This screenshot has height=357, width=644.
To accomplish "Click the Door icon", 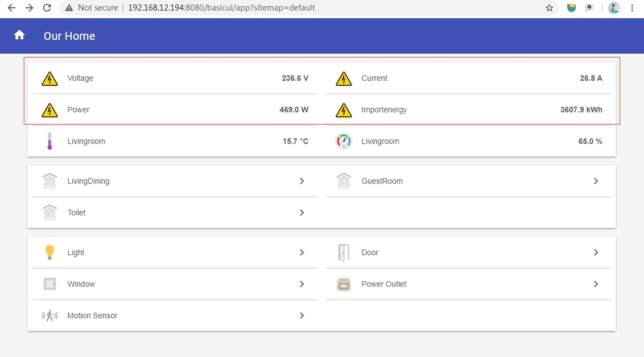I will [x=343, y=253].
